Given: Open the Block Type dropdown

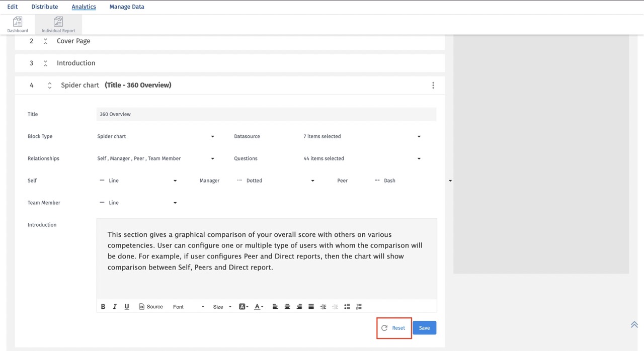Looking at the screenshot, I should click(212, 136).
